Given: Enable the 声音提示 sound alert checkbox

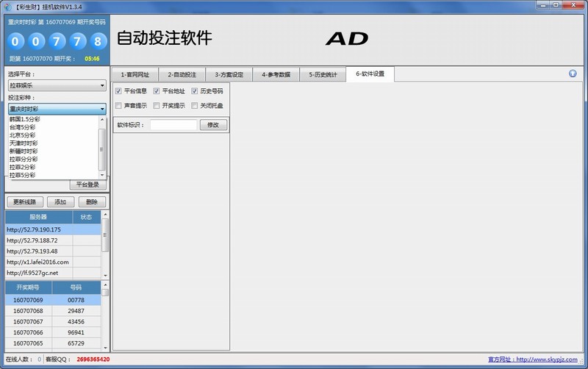Looking at the screenshot, I should pos(119,106).
